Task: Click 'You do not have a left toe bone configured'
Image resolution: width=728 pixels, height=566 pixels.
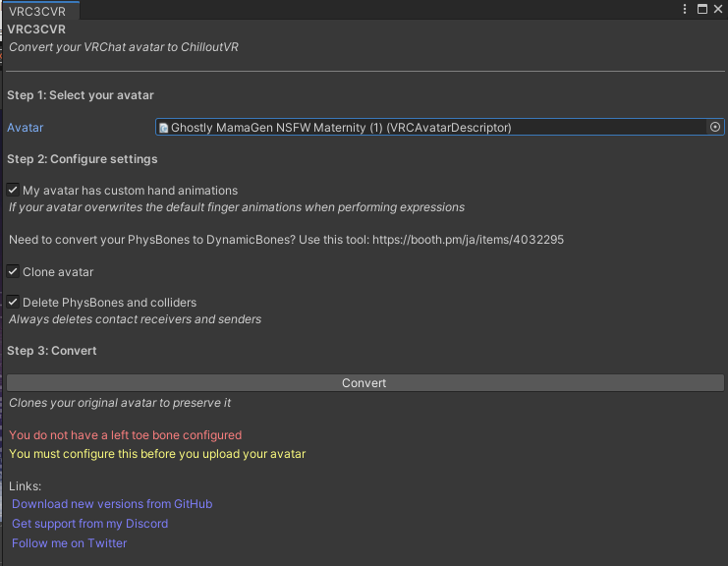Action: point(126,435)
